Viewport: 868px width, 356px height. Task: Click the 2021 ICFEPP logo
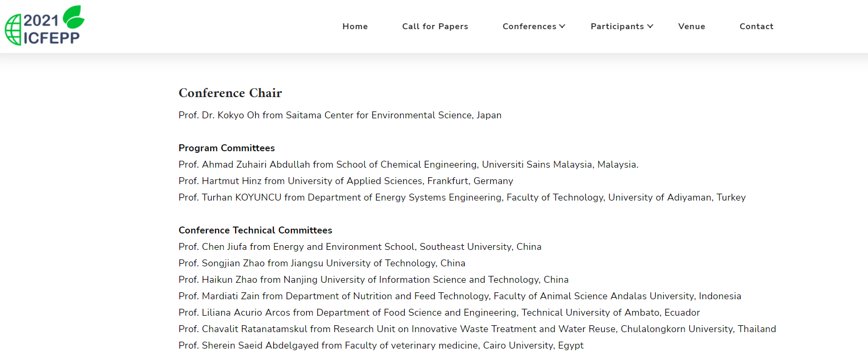point(45,25)
